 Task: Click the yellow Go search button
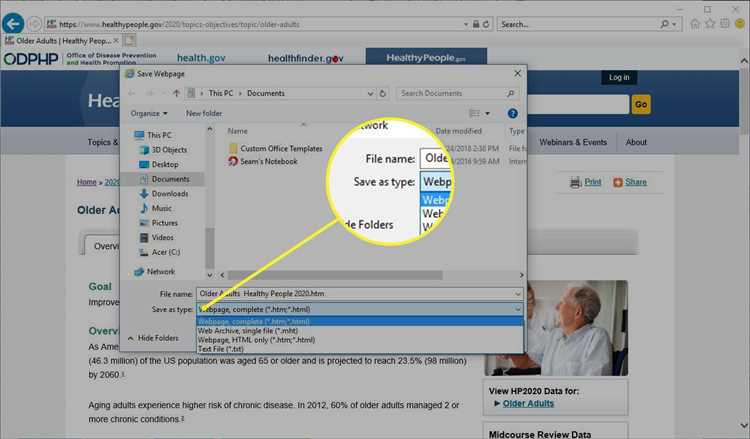641,104
